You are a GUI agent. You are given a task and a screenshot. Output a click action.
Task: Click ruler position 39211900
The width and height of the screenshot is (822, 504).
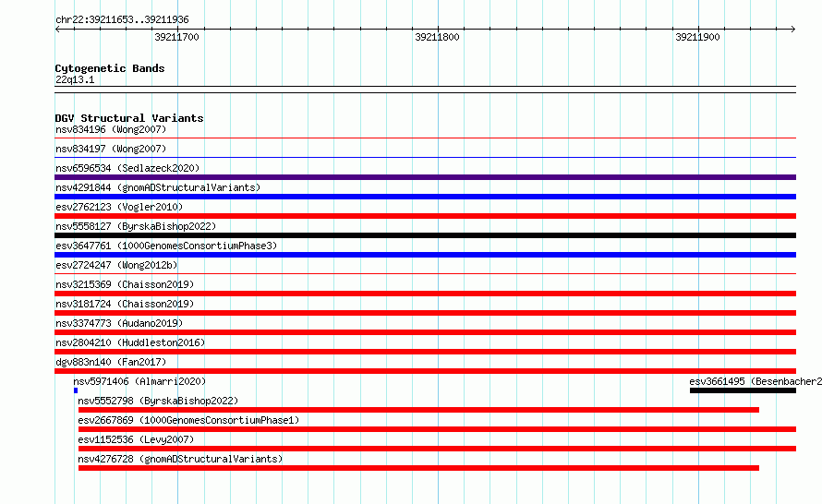pos(697,37)
